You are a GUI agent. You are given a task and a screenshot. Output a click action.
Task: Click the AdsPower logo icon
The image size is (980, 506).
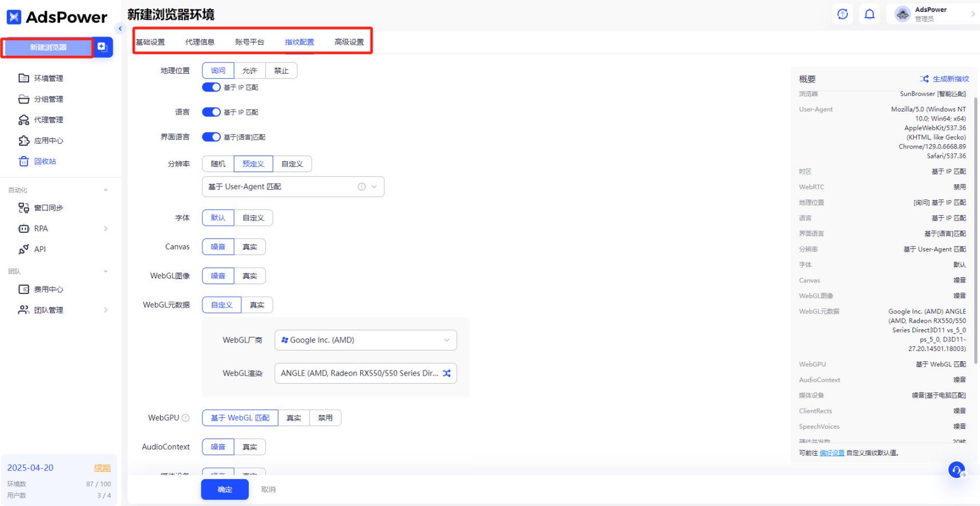(14, 17)
